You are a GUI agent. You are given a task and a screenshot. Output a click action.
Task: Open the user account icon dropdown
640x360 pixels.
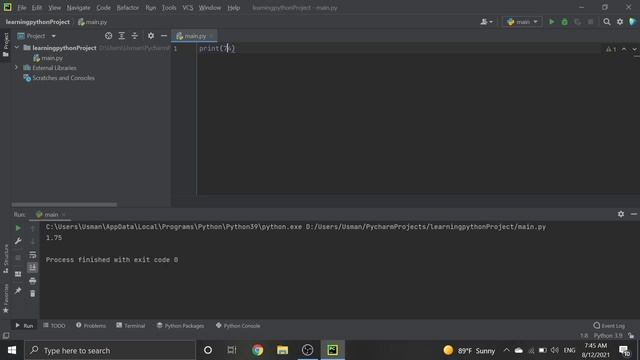486,22
